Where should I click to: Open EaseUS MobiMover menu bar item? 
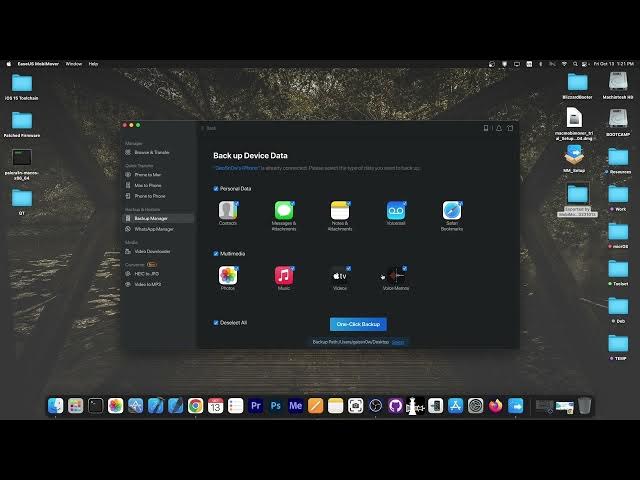38,64
